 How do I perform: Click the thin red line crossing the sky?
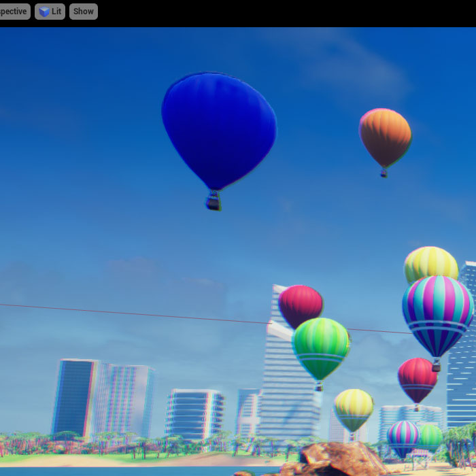pyautogui.click(x=136, y=313)
